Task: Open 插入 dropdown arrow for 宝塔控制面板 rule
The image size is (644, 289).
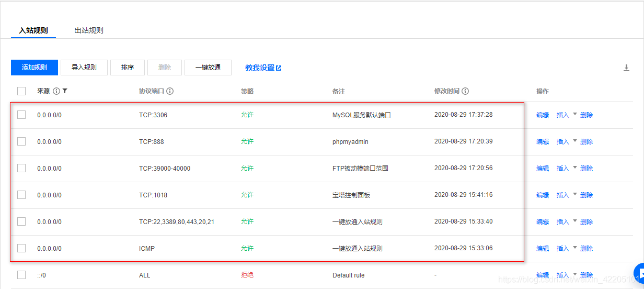Action: (575, 194)
